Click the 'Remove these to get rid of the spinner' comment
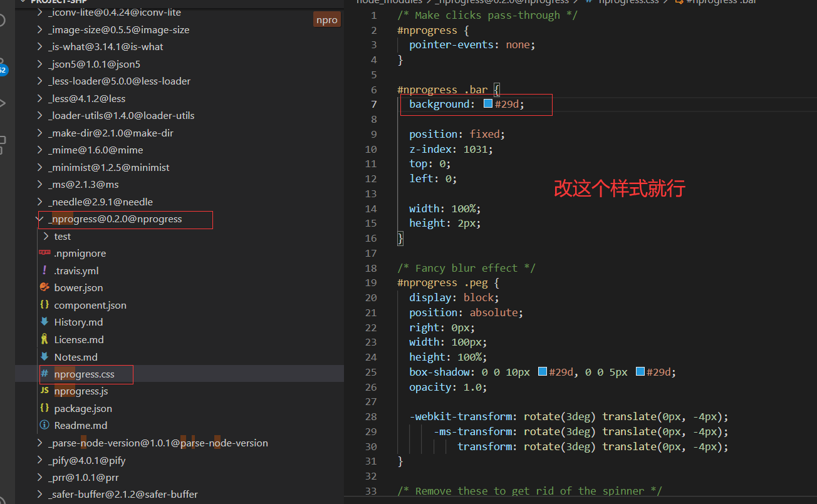This screenshot has width=817, height=504. pyautogui.click(x=529, y=491)
